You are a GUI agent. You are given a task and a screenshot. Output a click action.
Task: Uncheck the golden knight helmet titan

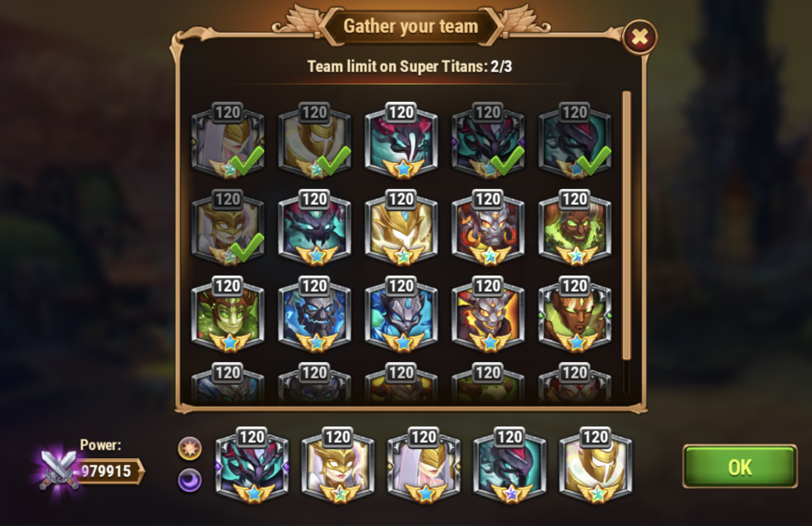tap(314, 140)
